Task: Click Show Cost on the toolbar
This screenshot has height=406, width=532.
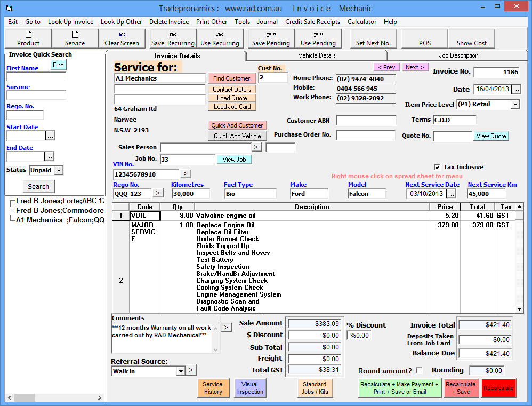Action: (471, 38)
